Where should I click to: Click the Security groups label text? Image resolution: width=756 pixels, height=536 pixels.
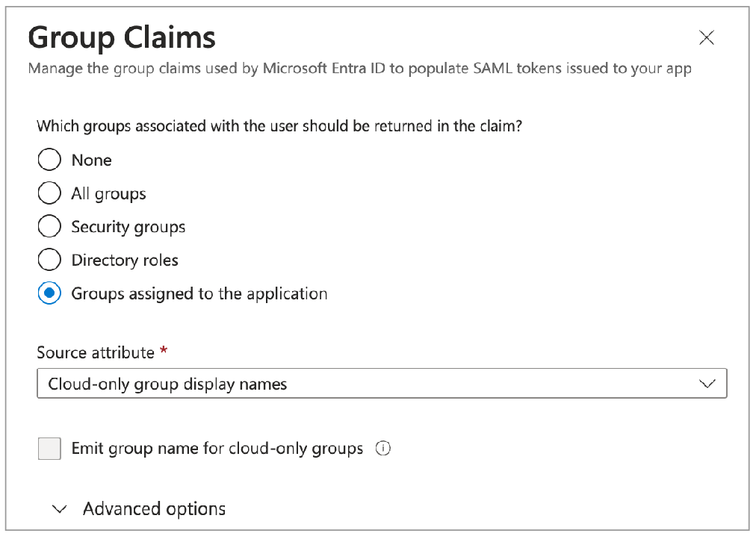(x=128, y=227)
